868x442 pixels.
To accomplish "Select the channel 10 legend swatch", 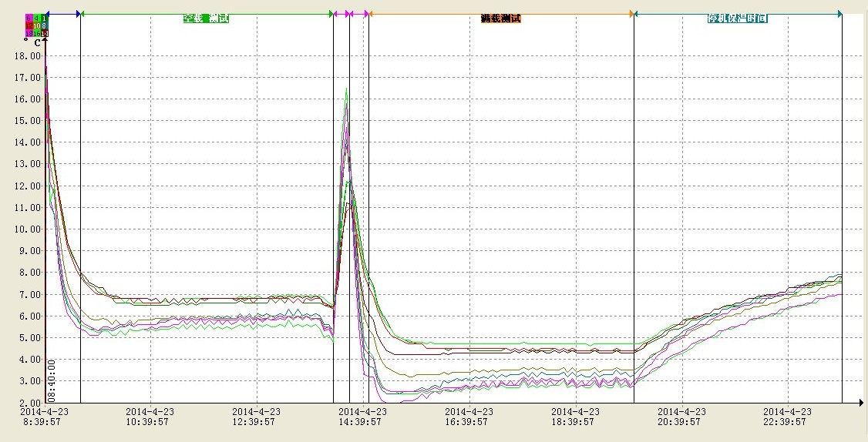I will pyautogui.click(x=36, y=25).
